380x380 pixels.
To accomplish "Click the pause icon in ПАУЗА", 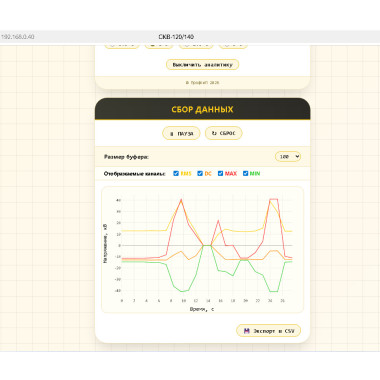I will (x=172, y=134).
